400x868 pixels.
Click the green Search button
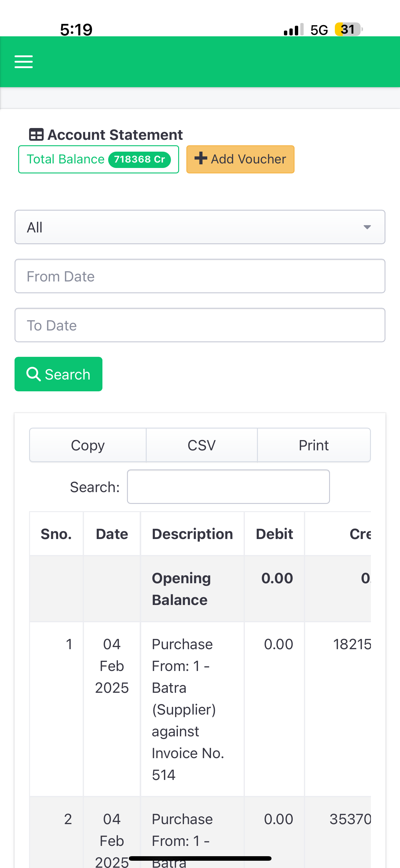pos(58,374)
